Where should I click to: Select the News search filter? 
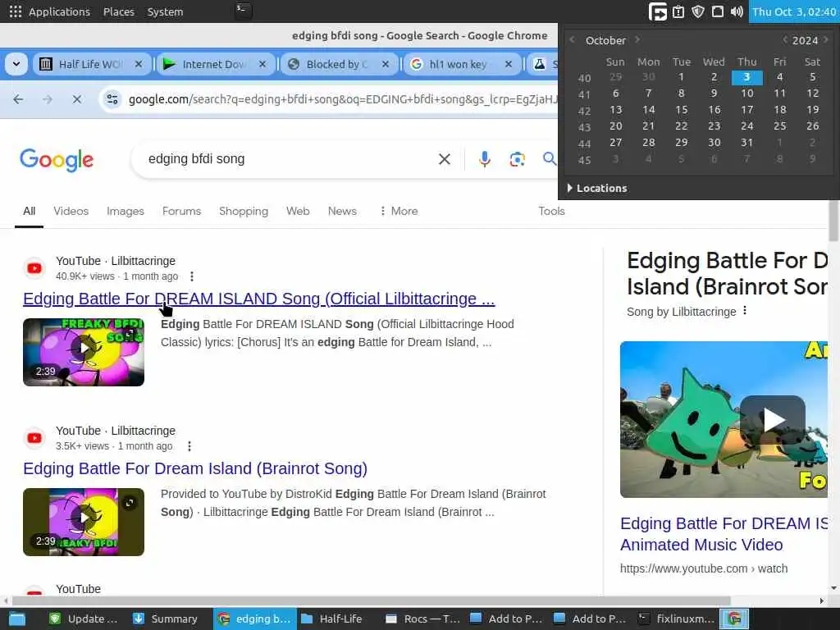click(x=342, y=211)
